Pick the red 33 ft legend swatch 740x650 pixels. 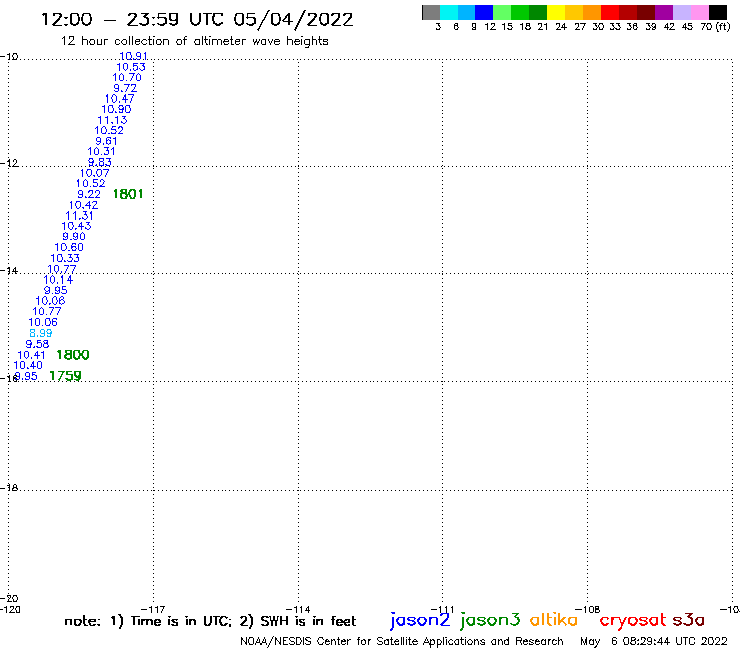click(610, 12)
